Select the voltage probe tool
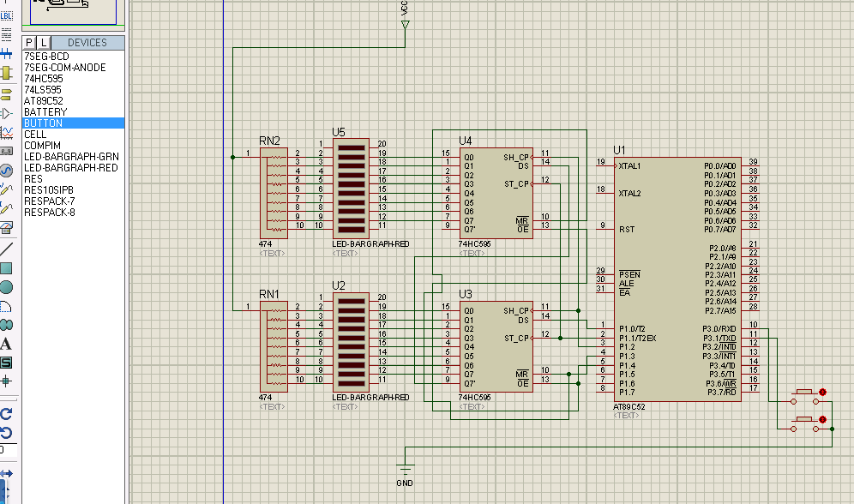Viewport: 854px width, 504px height. [x=6, y=189]
